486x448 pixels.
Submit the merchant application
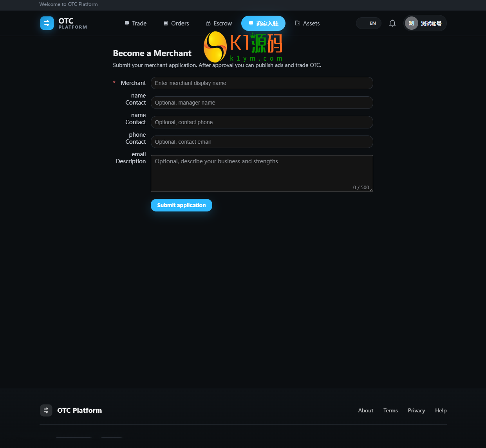(181, 205)
